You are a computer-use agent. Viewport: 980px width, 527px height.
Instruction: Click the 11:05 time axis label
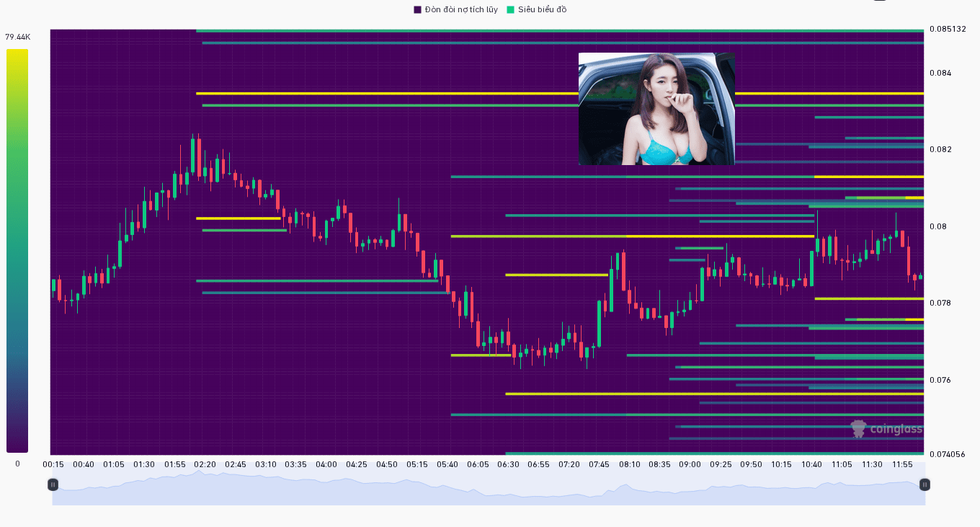point(842,464)
